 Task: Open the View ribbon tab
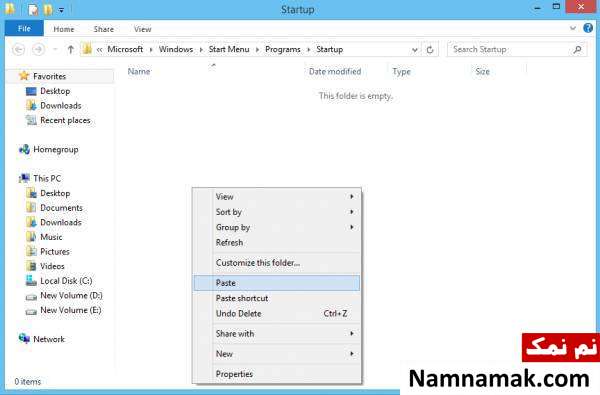[142, 29]
